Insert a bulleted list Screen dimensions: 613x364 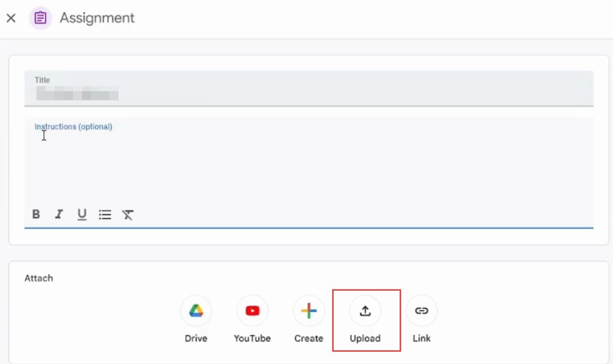pyautogui.click(x=105, y=215)
